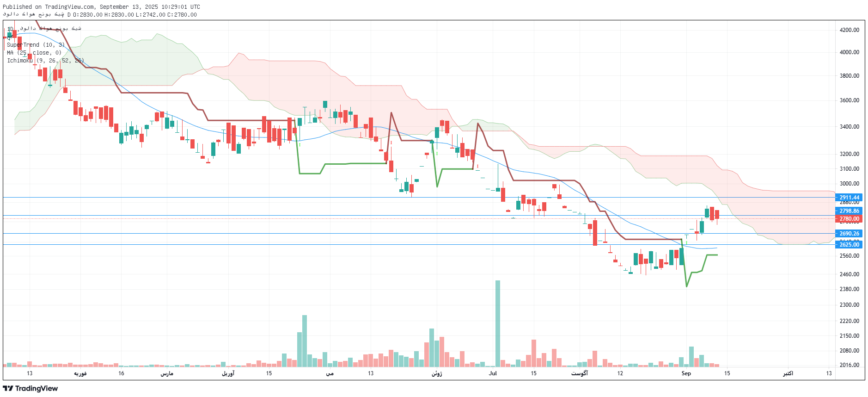Click the اکتبر label on date axis
This screenshot has height=397, width=868.
click(788, 373)
